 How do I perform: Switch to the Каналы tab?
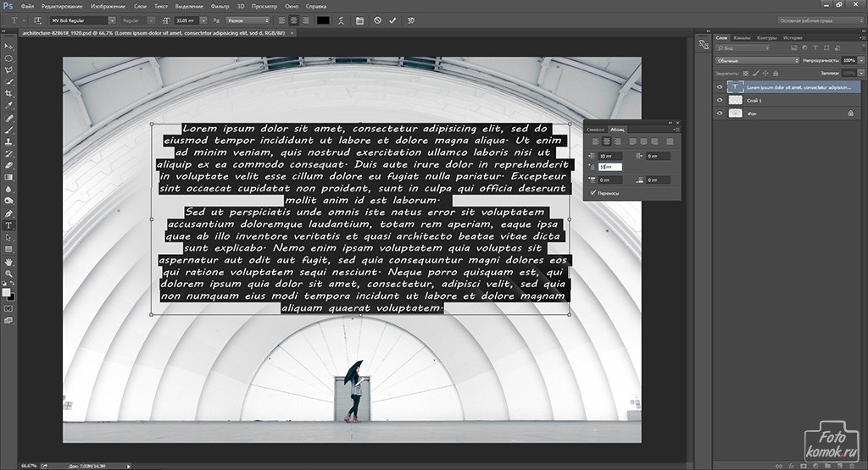pyautogui.click(x=742, y=38)
